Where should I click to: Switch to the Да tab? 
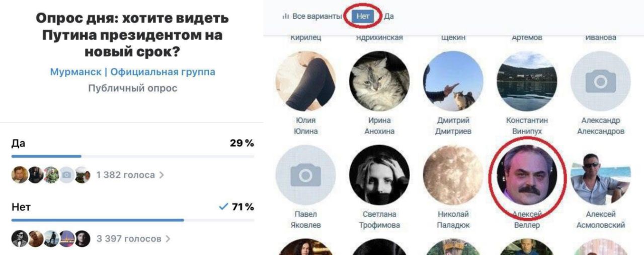pyautogui.click(x=389, y=16)
